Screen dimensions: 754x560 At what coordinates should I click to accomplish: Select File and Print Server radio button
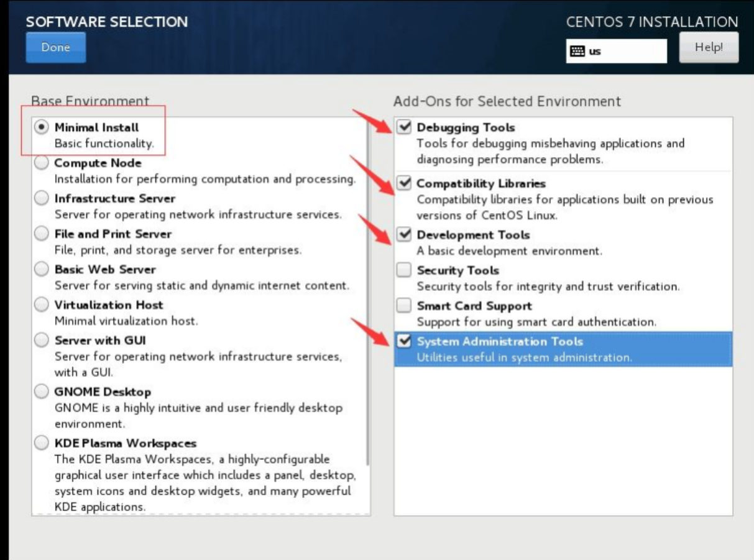(x=41, y=234)
